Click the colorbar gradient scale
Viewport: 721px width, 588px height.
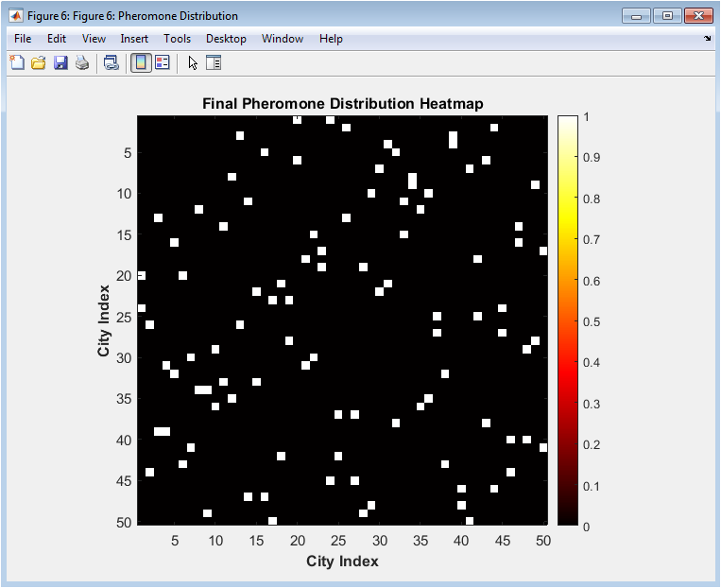click(567, 320)
